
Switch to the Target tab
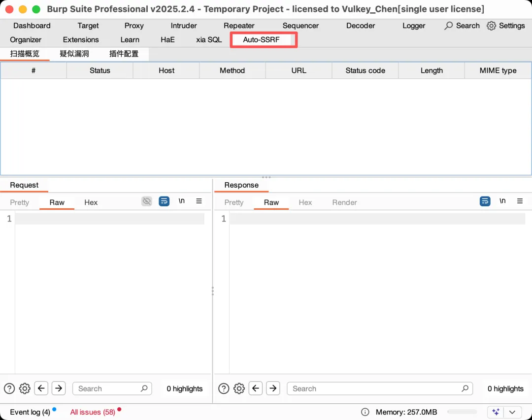(x=88, y=26)
